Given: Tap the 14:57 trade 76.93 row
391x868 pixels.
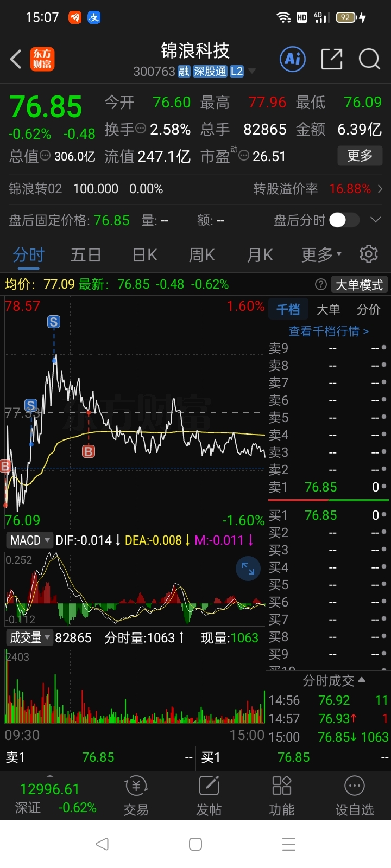Looking at the screenshot, I should click(329, 718).
